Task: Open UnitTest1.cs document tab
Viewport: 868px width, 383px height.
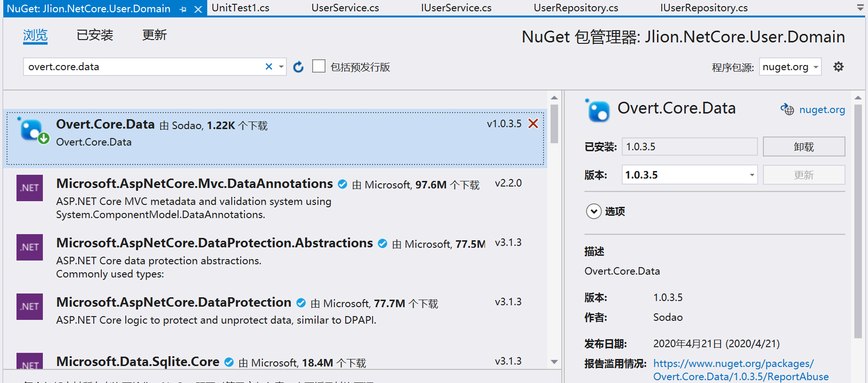Action: coord(240,8)
